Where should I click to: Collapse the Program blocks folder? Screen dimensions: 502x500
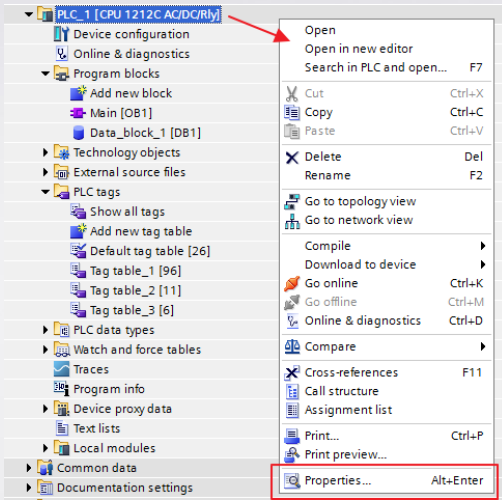(46, 73)
